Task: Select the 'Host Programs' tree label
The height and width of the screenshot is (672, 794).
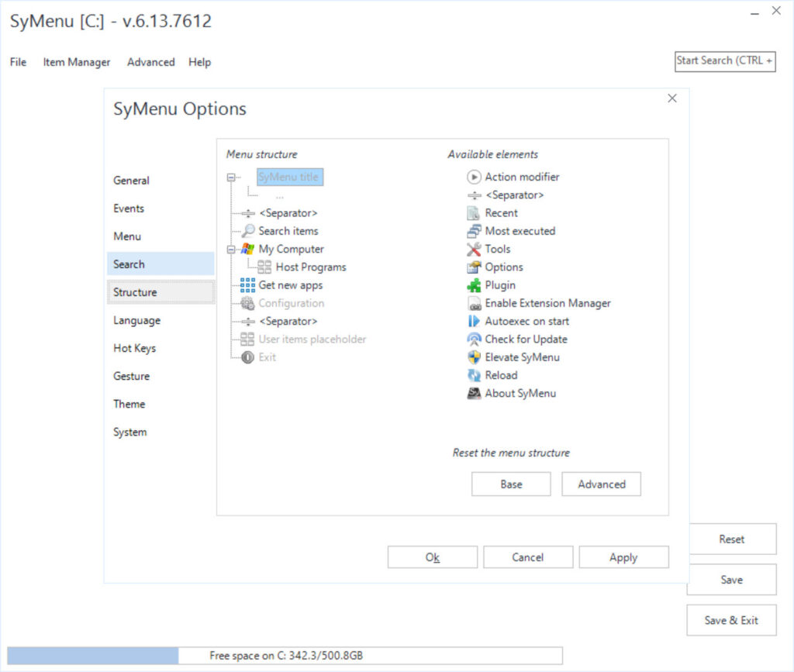Action: coord(311,267)
